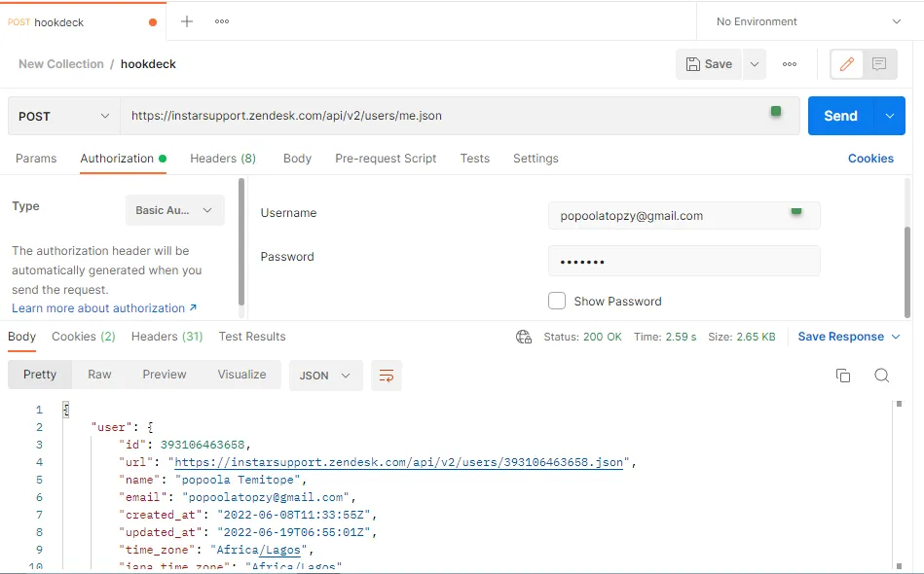The height and width of the screenshot is (574, 924).
Task: Click the response email value string
Action: click(x=266, y=497)
